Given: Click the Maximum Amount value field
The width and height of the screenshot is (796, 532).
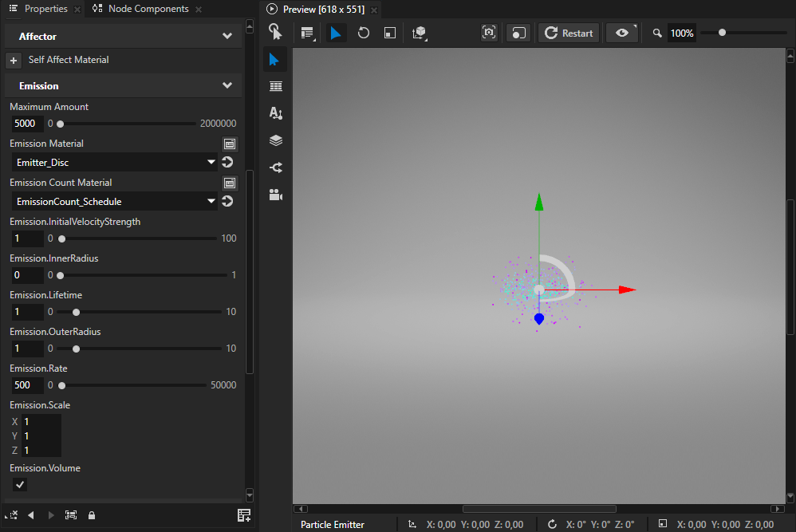Looking at the screenshot, I should click(x=27, y=124).
